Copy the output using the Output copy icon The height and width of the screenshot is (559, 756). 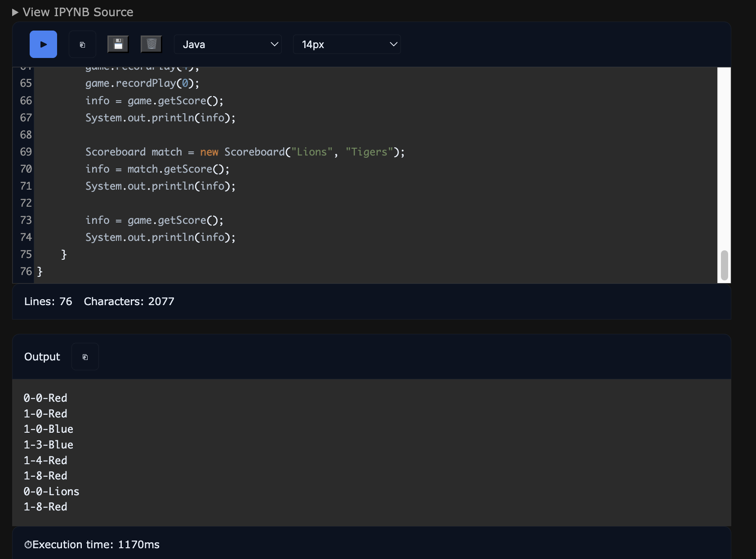tap(85, 357)
